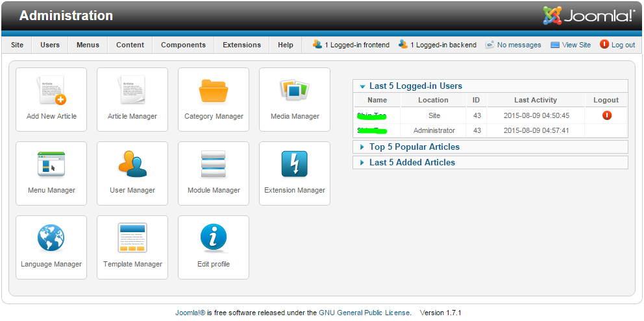This screenshot has height=321, width=644.
Task: Click the logged-in backend users icon
Action: (403, 44)
